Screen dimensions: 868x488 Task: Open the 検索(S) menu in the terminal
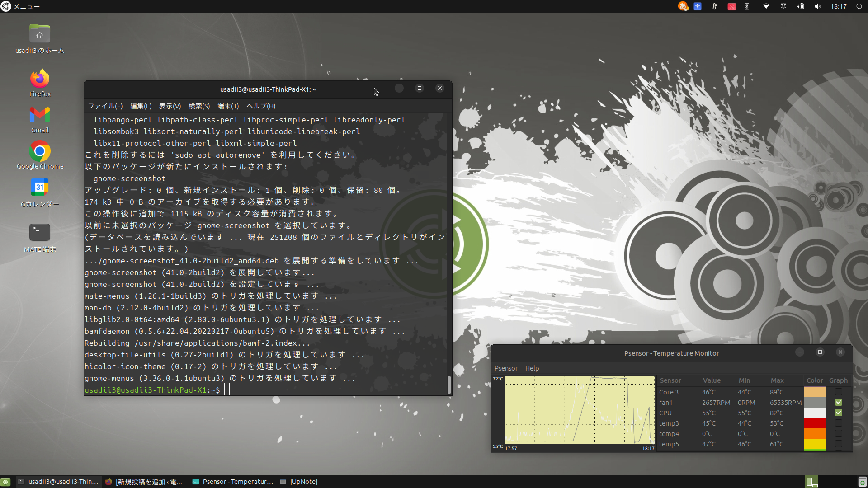(x=199, y=106)
